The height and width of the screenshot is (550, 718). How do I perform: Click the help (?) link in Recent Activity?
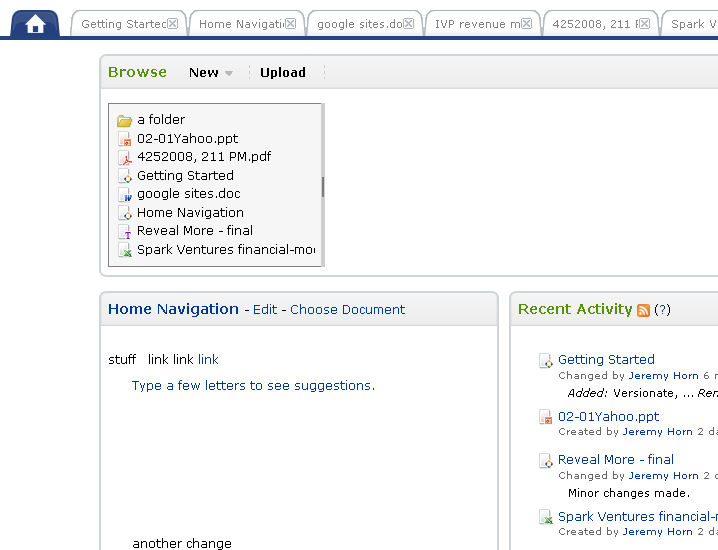tap(662, 310)
